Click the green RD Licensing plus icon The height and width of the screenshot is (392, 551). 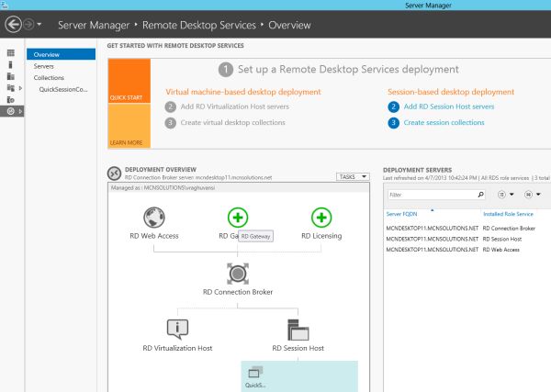point(320,218)
